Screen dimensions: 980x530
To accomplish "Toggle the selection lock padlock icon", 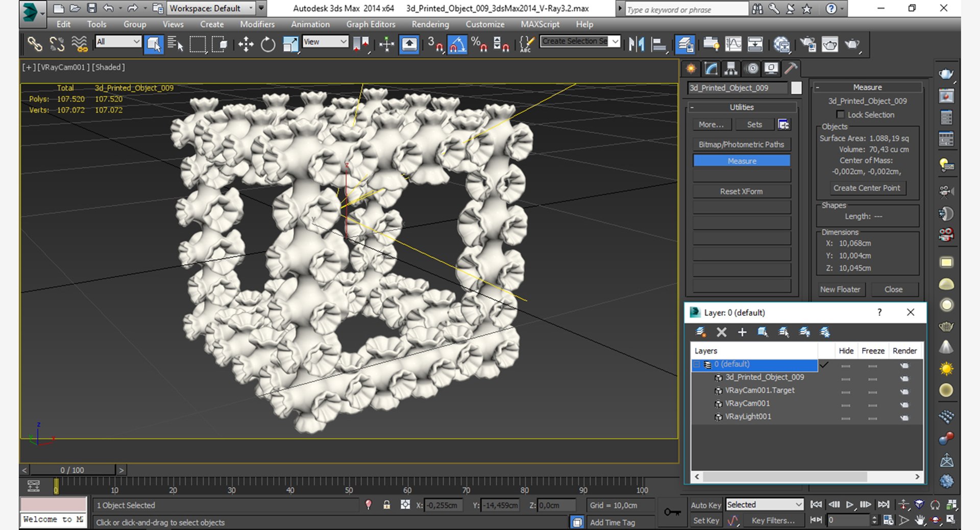I will pyautogui.click(x=386, y=505).
